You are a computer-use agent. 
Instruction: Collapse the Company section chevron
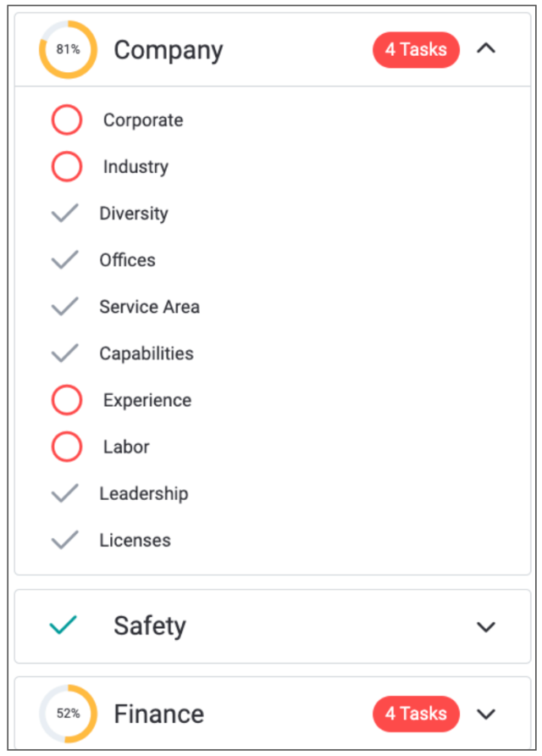pos(486,49)
